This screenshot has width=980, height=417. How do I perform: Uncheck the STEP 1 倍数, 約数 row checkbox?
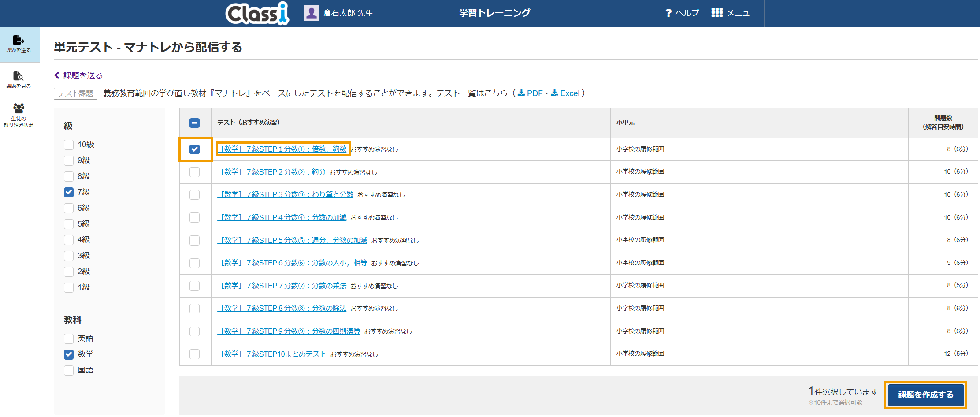(194, 149)
